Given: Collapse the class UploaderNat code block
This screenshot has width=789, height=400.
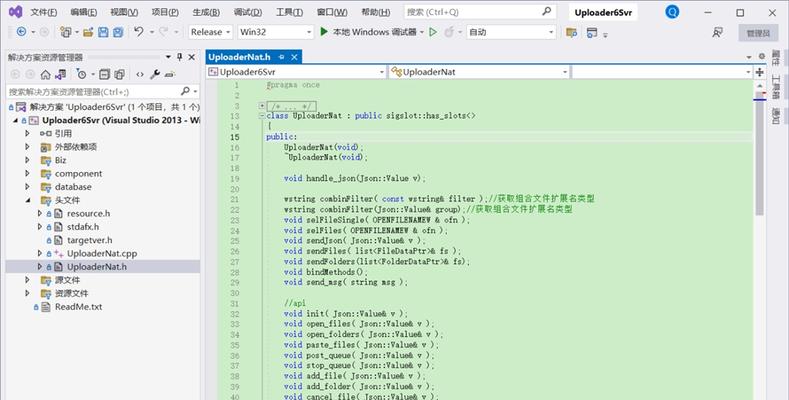Looking at the screenshot, I should (x=262, y=116).
